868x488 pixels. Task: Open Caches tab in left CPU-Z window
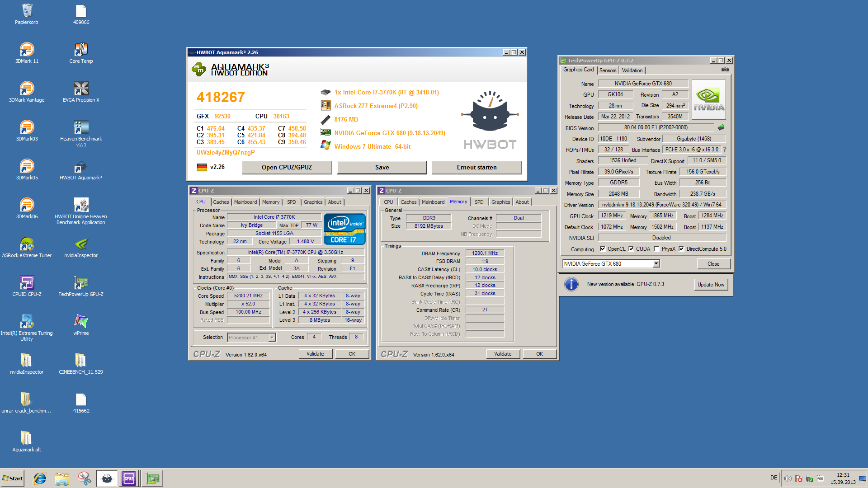tap(221, 202)
